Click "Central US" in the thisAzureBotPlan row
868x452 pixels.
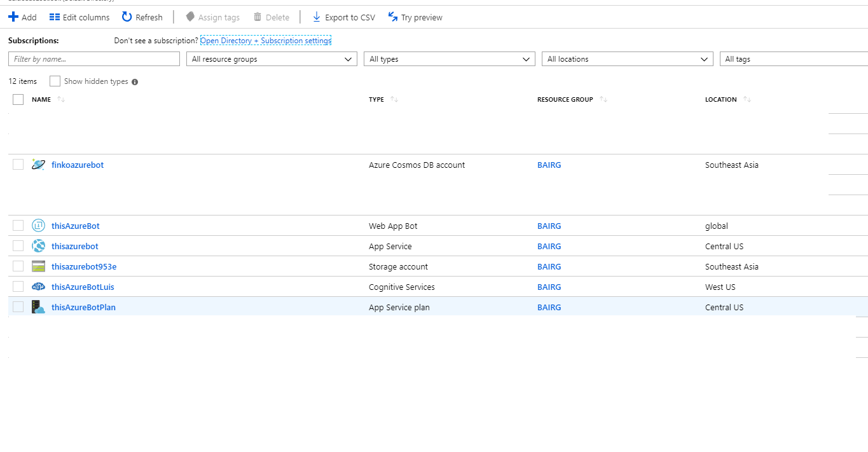coord(724,307)
